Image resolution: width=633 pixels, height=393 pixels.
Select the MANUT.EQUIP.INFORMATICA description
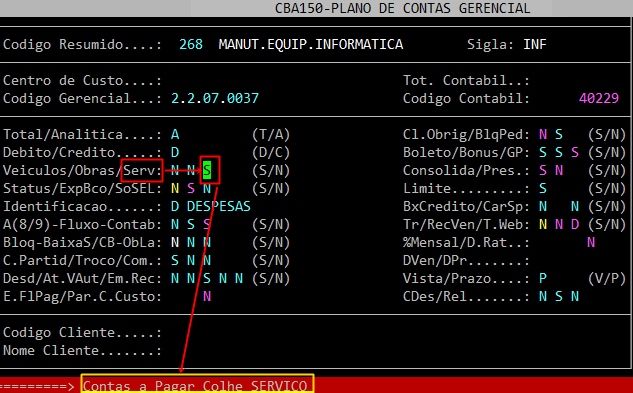point(311,44)
